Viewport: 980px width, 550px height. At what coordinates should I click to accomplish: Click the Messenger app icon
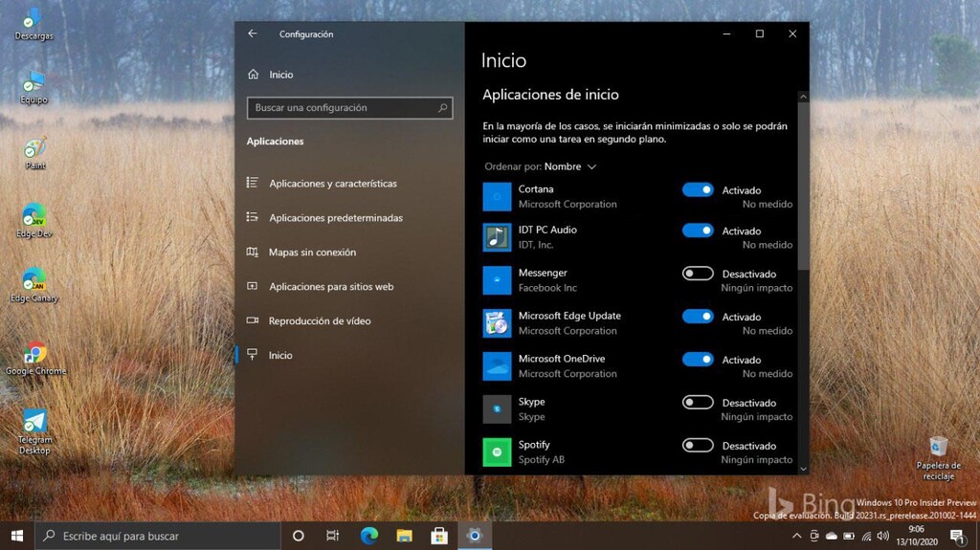(497, 280)
